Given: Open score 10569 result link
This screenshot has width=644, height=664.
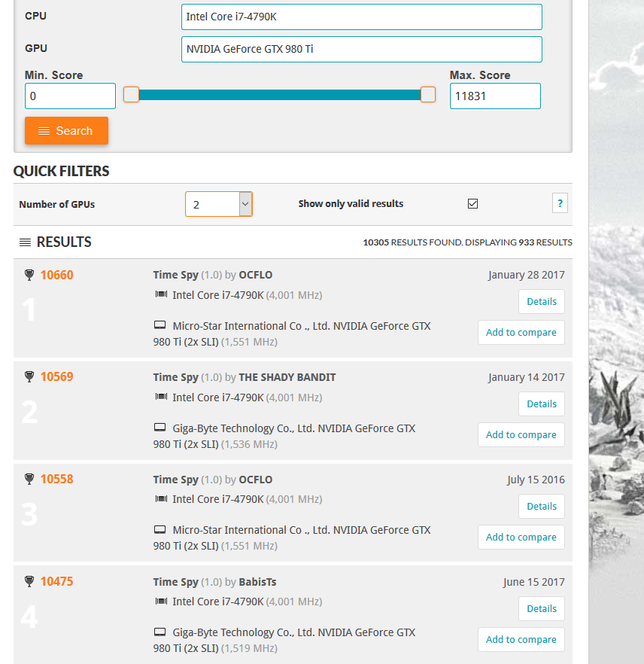Looking at the screenshot, I should pos(56,376).
